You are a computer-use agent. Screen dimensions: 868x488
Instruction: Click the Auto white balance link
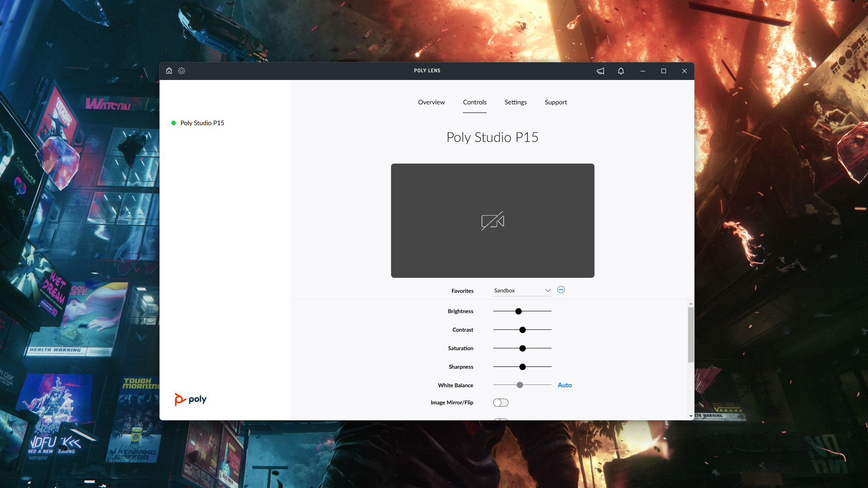coord(565,385)
